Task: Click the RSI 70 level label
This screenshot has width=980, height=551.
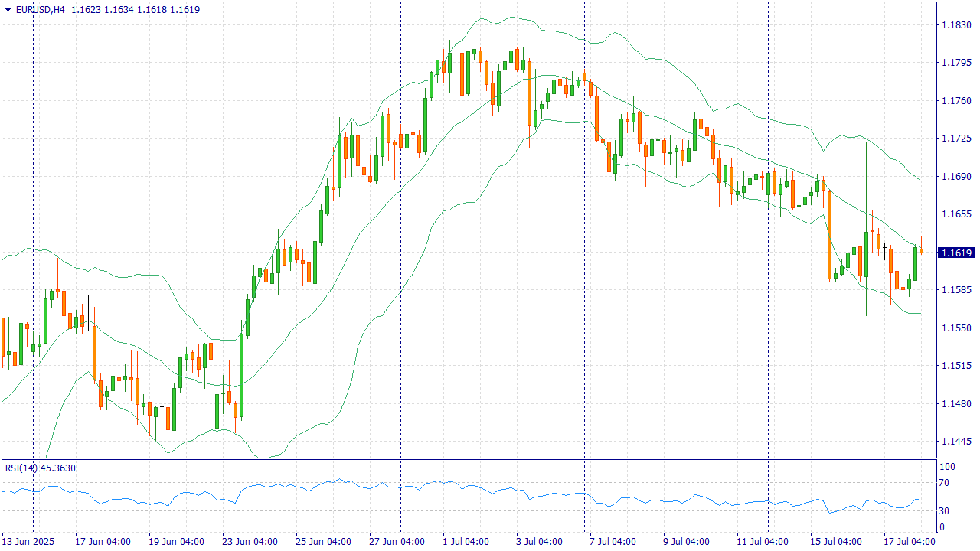Action: (944, 483)
